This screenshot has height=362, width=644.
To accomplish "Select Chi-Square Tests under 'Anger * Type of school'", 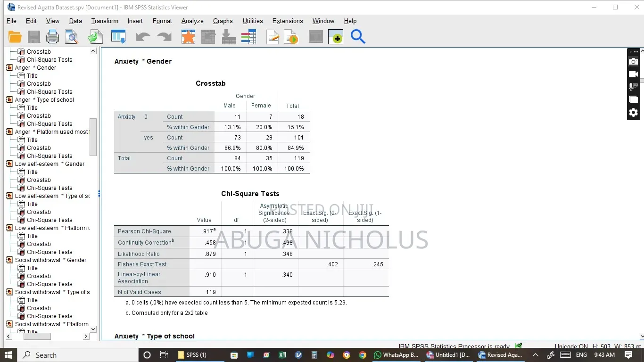I will (x=50, y=124).
